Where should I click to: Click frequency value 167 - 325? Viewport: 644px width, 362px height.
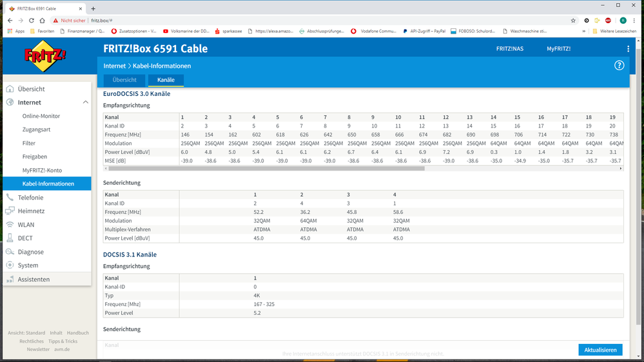point(264,304)
